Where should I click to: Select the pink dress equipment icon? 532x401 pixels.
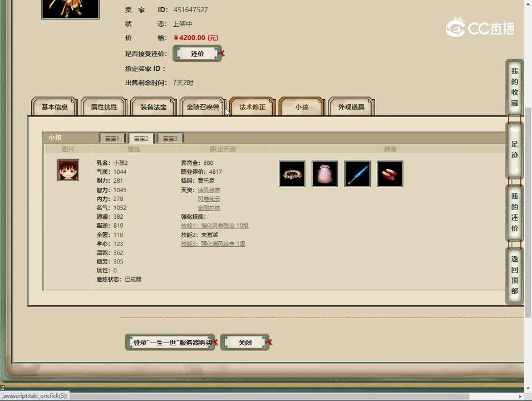324,173
